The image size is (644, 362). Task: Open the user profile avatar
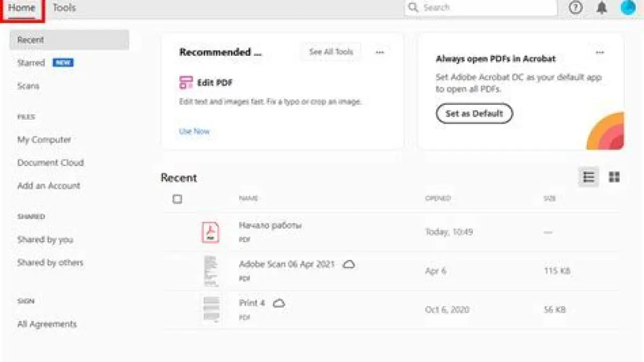click(627, 8)
